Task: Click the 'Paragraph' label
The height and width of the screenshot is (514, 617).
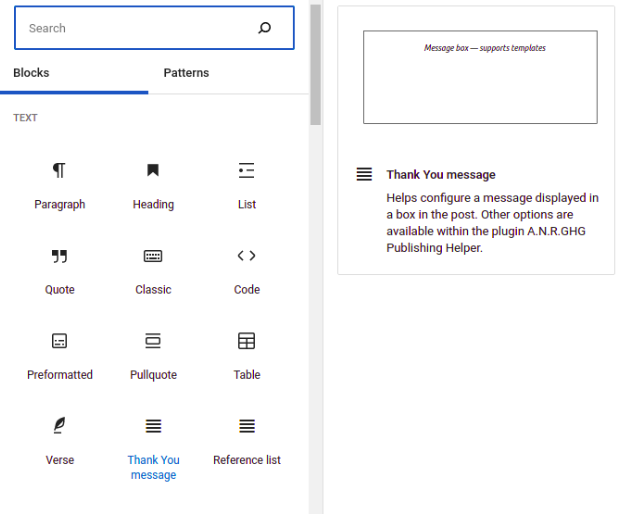Action: [59, 205]
